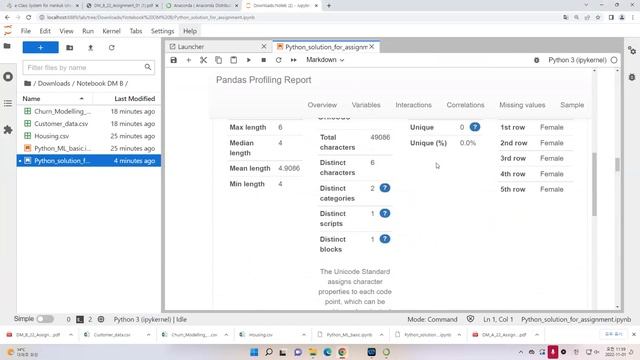Screen dimensions: 640x360
Task: Click help icon next to Distinct categories
Action: 384,188
